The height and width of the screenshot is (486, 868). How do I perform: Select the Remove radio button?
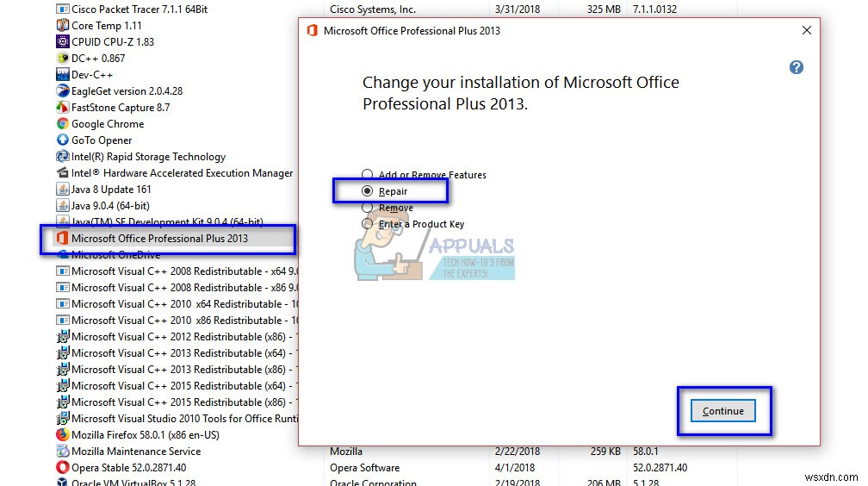[367, 208]
